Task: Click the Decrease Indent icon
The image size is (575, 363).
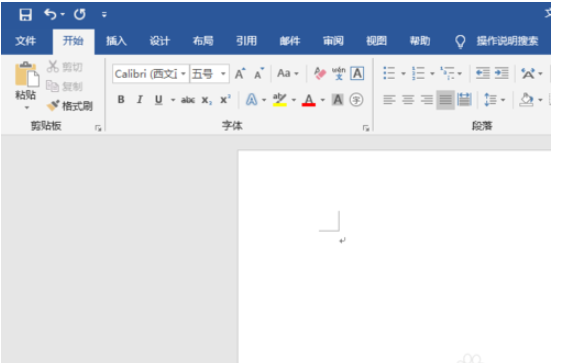Action: 483,73
